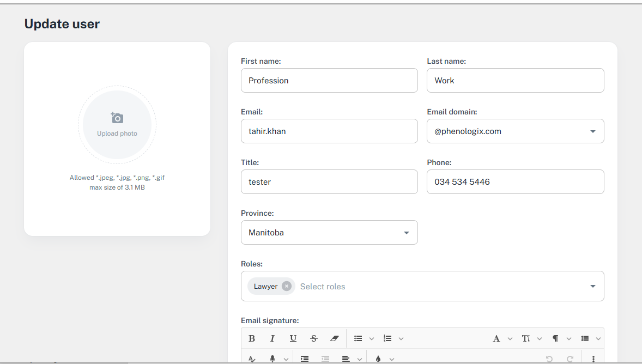This screenshot has height=364, width=642.
Task: Open the font family menu
Action: 496,338
